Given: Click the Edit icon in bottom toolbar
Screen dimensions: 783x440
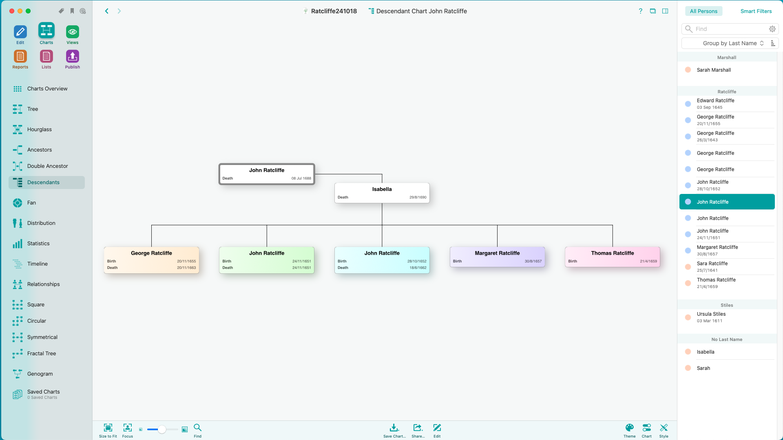Looking at the screenshot, I should (x=437, y=430).
